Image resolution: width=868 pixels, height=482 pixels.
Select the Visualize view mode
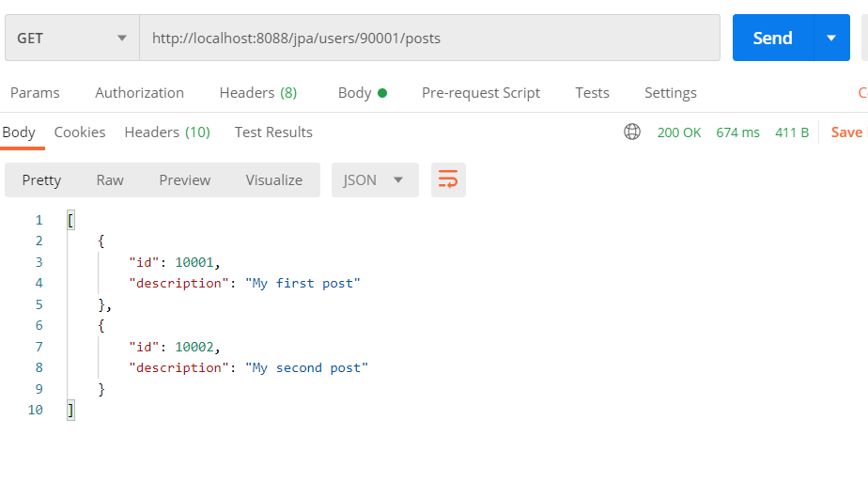tap(274, 179)
